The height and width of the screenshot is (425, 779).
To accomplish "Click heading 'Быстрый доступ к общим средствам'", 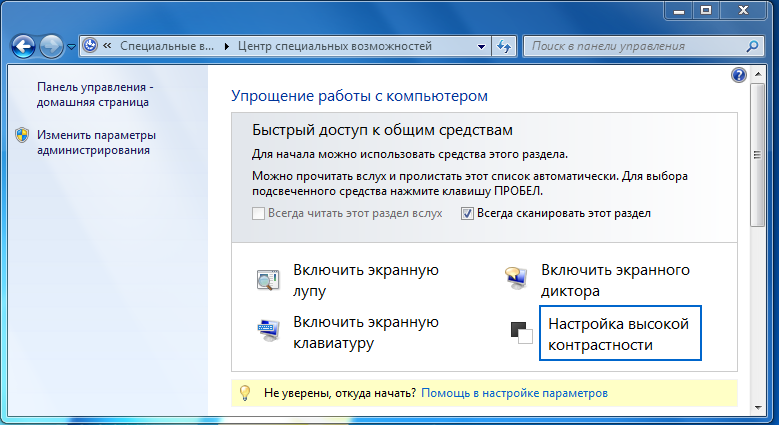I will (382, 130).
